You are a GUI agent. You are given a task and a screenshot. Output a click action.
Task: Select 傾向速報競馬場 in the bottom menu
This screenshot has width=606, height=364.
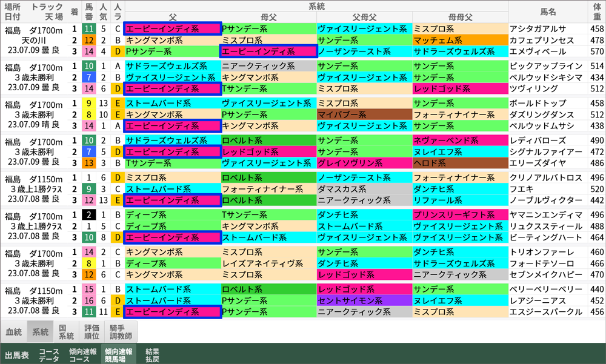[118, 355]
